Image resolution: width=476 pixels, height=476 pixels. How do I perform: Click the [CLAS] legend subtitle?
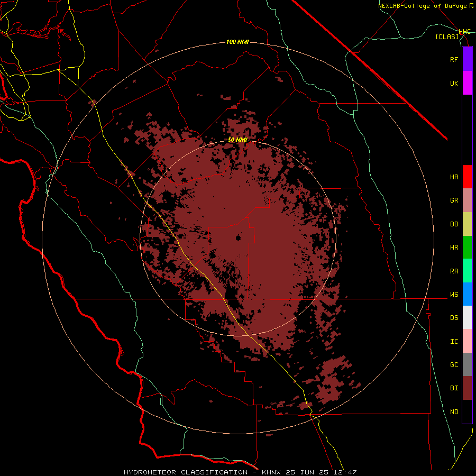pos(447,36)
